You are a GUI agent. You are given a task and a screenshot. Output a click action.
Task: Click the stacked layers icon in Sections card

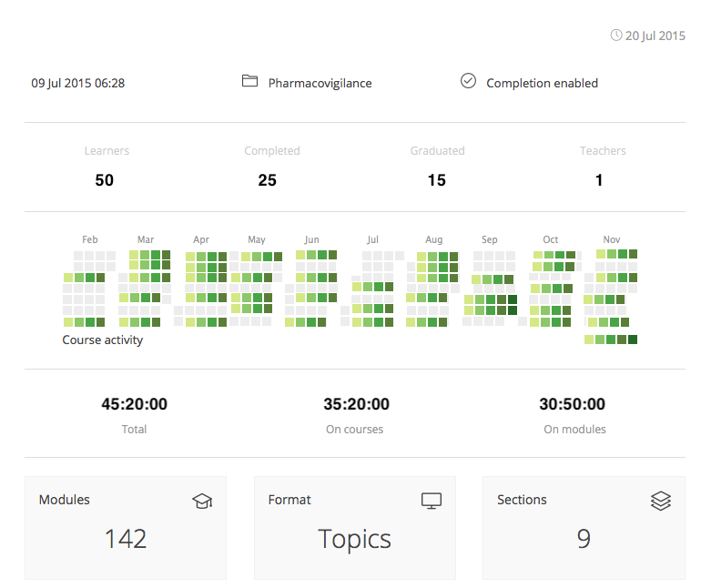click(661, 501)
